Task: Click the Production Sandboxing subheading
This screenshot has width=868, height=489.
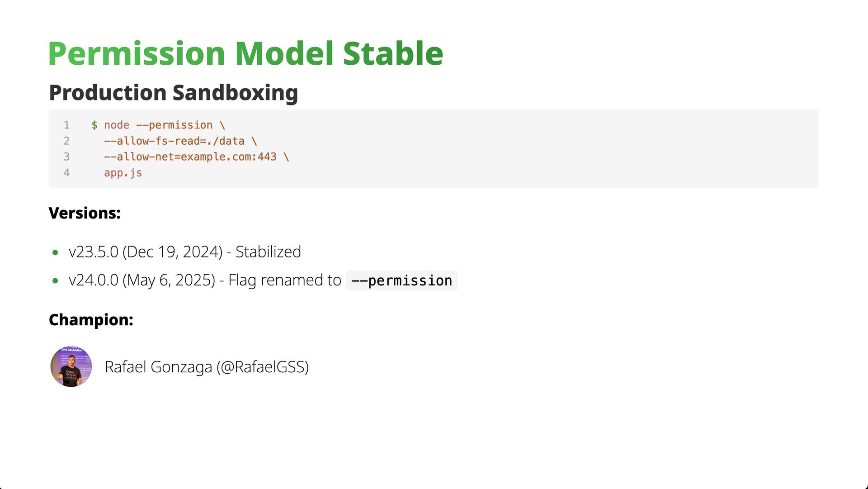Action: coord(173,92)
